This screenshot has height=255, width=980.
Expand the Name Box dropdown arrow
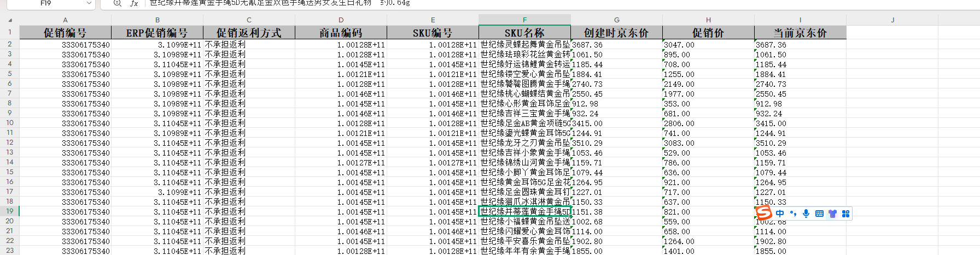click(89, 3)
